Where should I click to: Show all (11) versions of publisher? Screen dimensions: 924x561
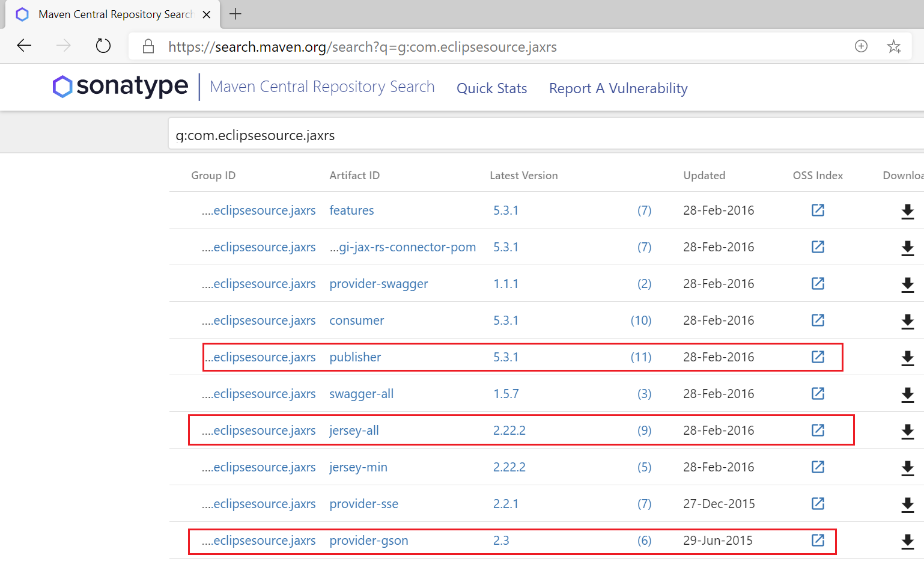pos(641,357)
